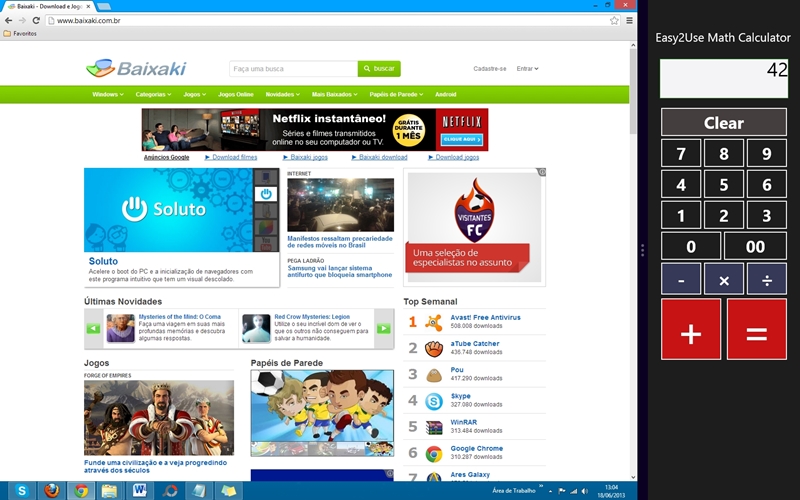The width and height of the screenshot is (800, 500).
Task: Click the Cadastre-se link
Action: [x=489, y=68]
